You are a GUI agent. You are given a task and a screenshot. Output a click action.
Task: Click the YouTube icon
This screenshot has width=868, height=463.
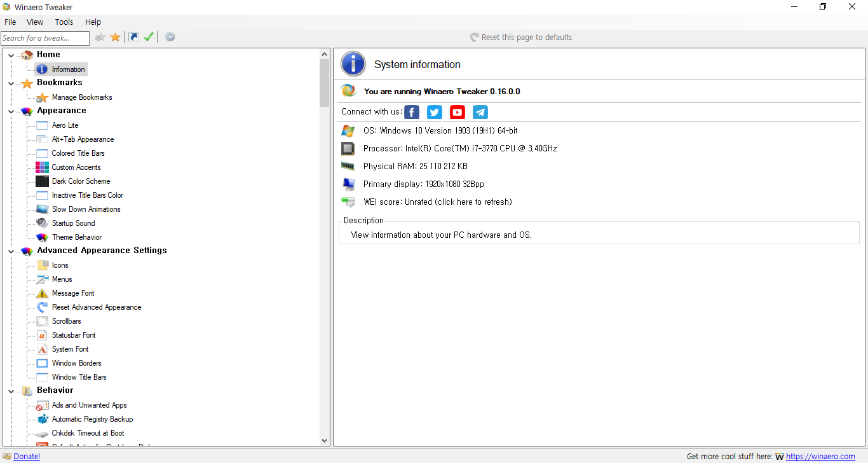pyautogui.click(x=458, y=113)
